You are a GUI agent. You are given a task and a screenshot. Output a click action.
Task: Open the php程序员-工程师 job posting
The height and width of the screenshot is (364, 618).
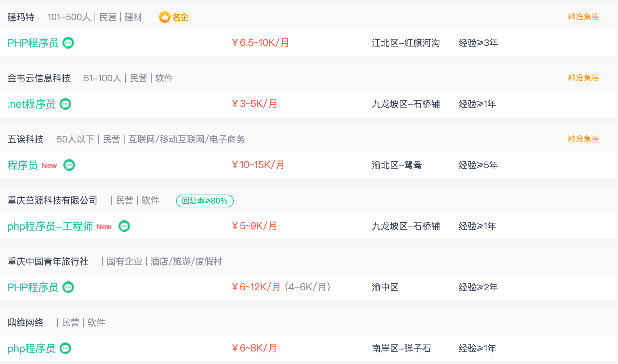coord(50,226)
